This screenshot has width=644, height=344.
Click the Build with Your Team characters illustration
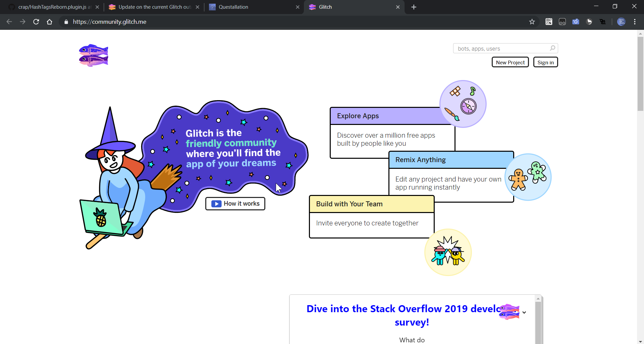tap(448, 252)
